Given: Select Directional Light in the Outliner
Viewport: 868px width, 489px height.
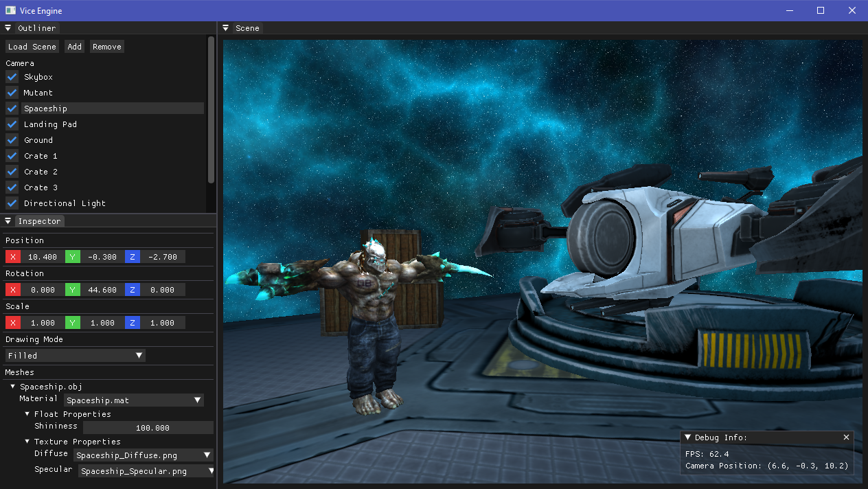Looking at the screenshot, I should [113, 203].
